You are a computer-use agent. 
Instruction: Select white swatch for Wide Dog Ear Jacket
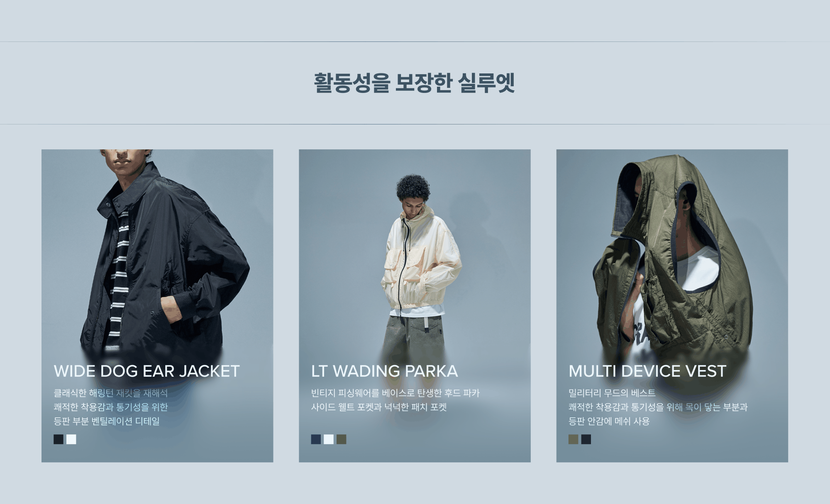tap(71, 439)
